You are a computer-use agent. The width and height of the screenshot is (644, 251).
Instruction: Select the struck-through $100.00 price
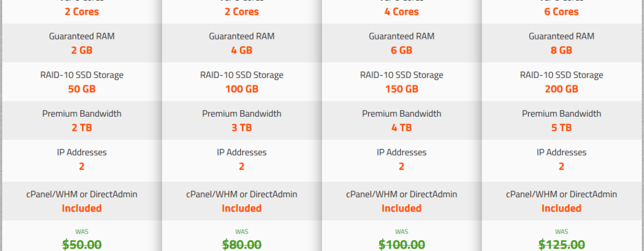[x=401, y=245]
